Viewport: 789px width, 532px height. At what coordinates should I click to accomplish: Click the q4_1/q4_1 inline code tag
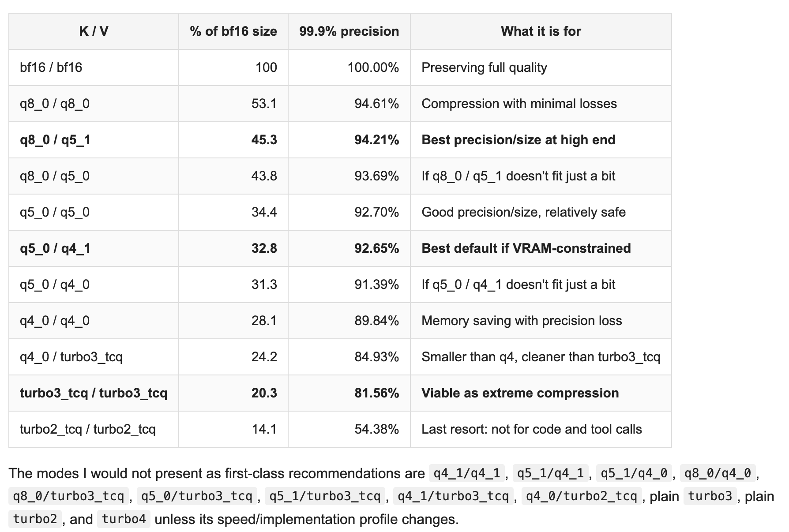[467, 473]
